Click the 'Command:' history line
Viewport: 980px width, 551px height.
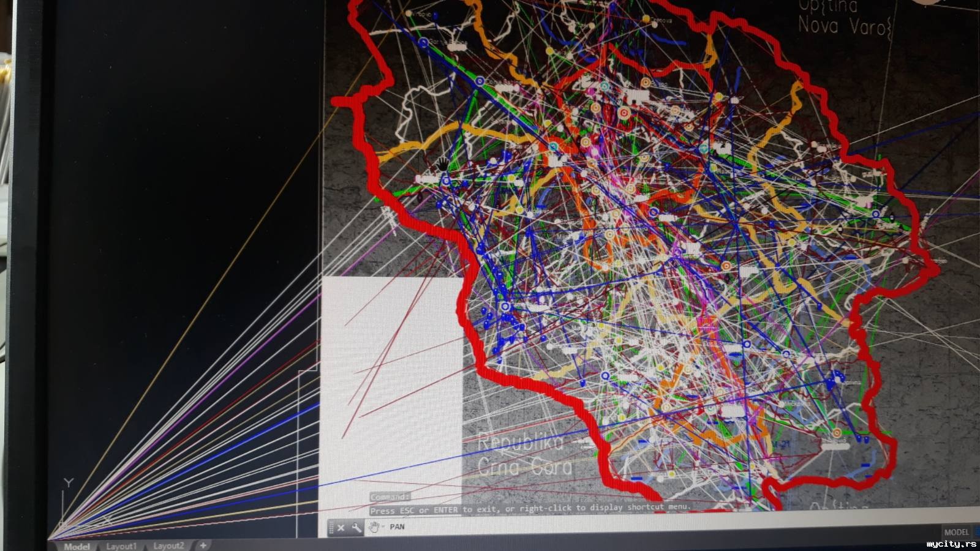[x=390, y=497]
